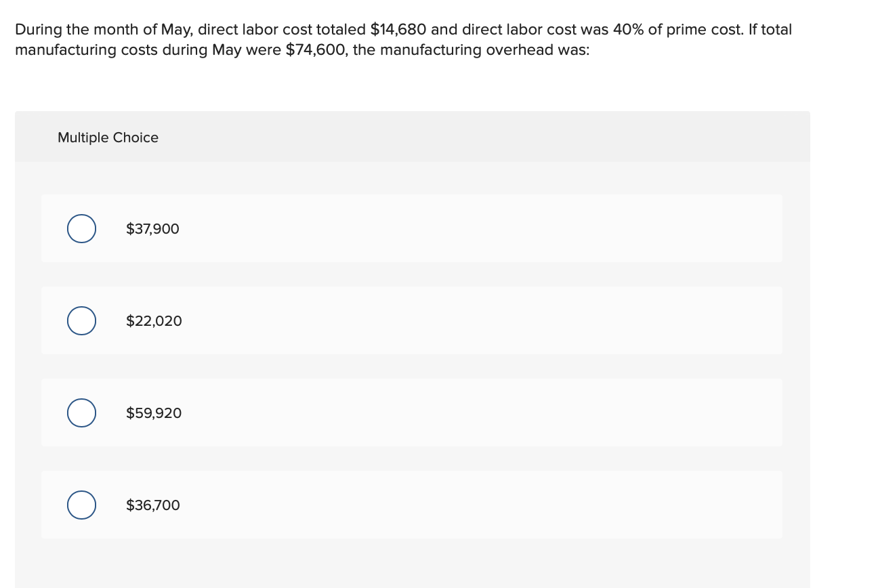Click the $36,700 answer label
The height and width of the screenshot is (588, 878).
(153, 505)
